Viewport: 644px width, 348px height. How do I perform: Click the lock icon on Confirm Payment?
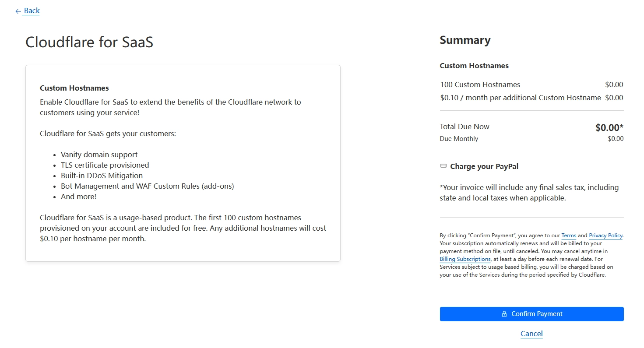(504, 314)
